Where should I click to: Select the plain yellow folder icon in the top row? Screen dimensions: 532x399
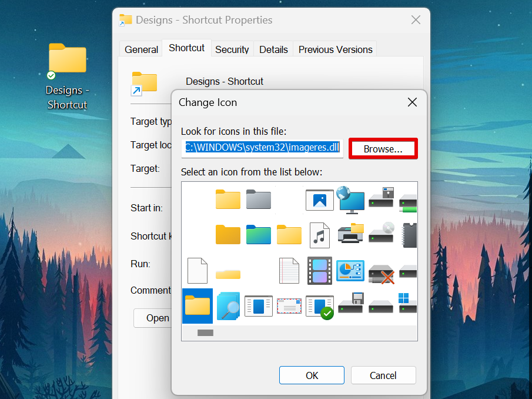(227, 199)
